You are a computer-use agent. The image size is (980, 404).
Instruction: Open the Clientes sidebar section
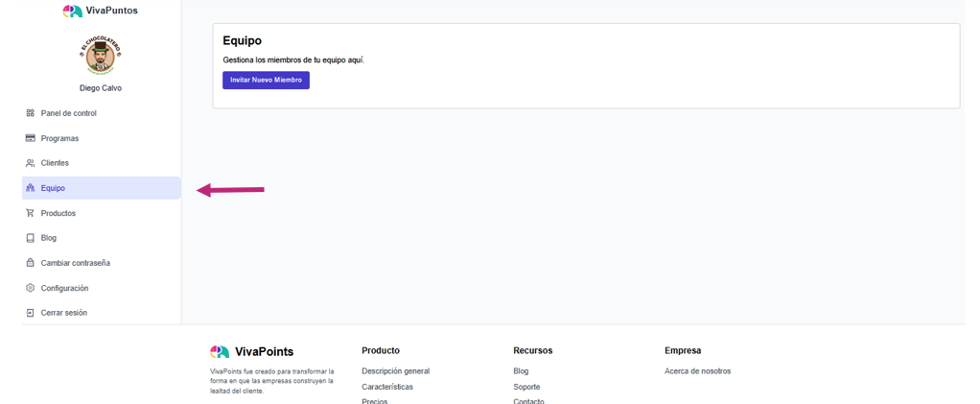pos(102,163)
